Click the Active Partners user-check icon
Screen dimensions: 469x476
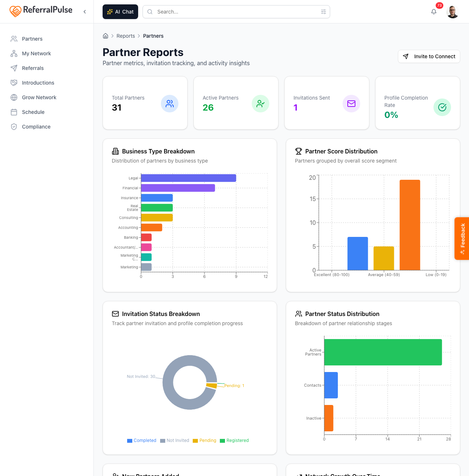[x=261, y=104]
